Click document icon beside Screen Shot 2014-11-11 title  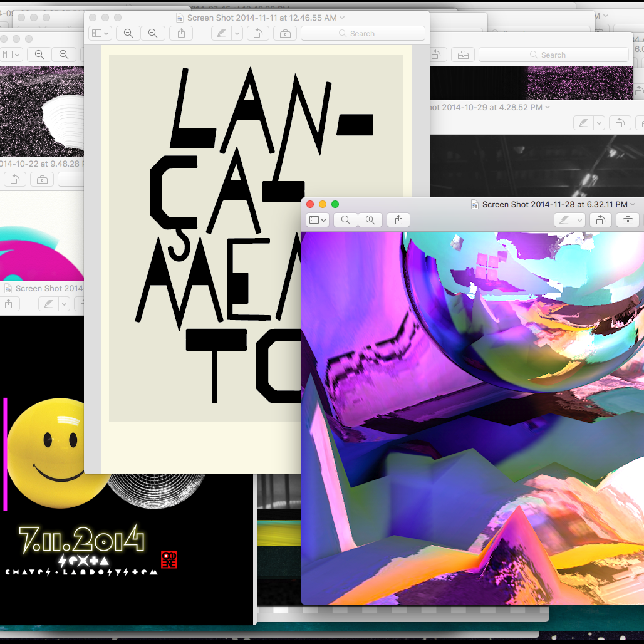pyautogui.click(x=180, y=18)
